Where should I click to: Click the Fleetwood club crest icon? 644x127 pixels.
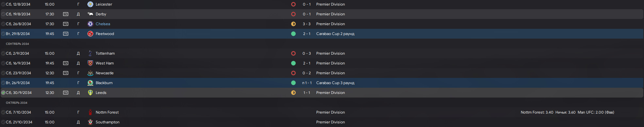coord(91,34)
